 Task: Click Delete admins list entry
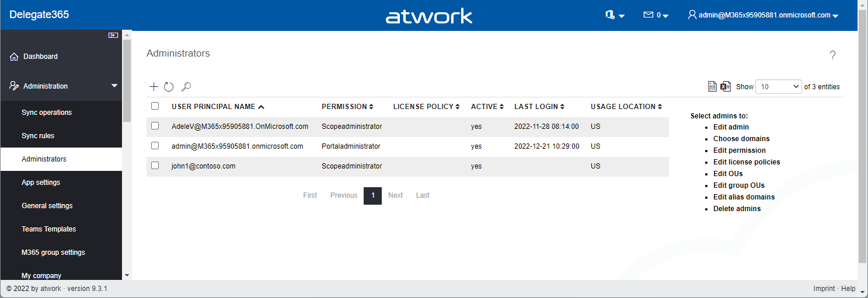(x=737, y=209)
